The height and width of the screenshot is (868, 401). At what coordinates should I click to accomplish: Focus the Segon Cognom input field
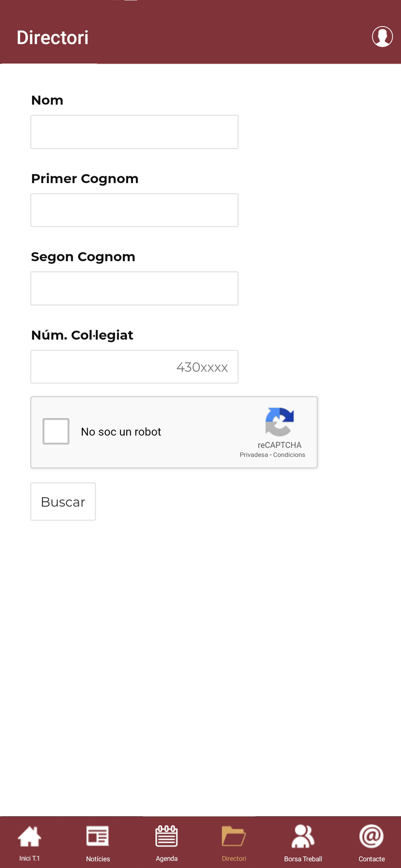pyautogui.click(x=134, y=288)
